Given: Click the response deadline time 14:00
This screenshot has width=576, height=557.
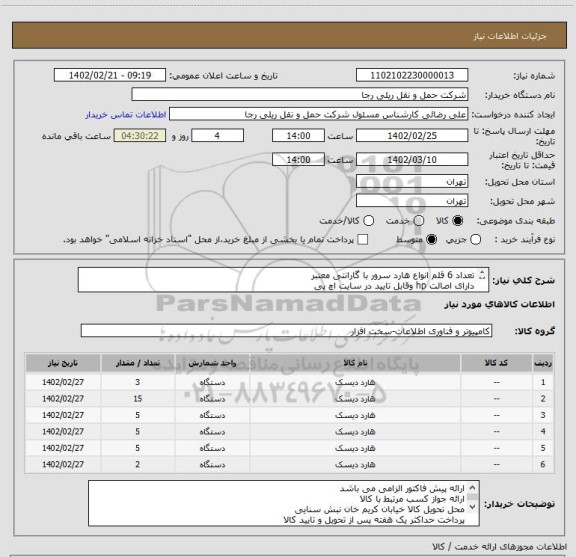Looking at the screenshot, I should click(x=298, y=136).
